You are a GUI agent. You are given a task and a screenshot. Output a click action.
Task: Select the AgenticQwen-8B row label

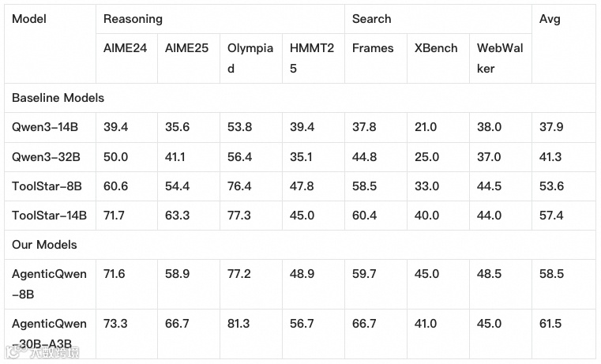pos(49,284)
